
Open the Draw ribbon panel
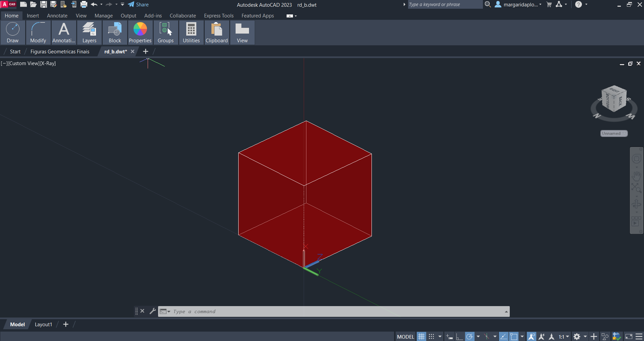pyautogui.click(x=13, y=33)
